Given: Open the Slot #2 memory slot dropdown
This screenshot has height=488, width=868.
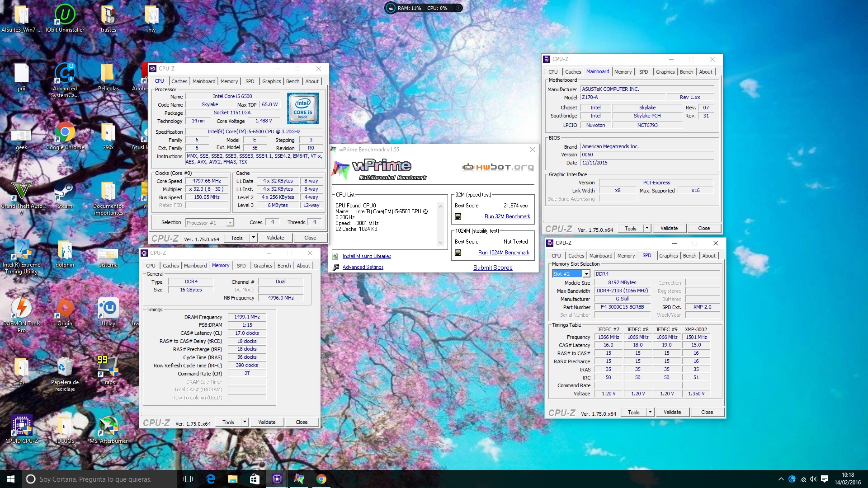Looking at the screenshot, I should (x=571, y=274).
